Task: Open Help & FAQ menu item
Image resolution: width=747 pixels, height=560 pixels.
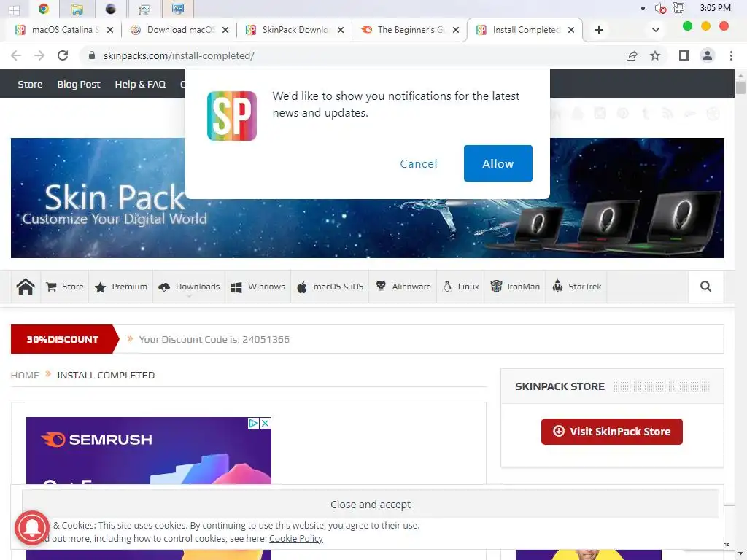Action: point(140,85)
